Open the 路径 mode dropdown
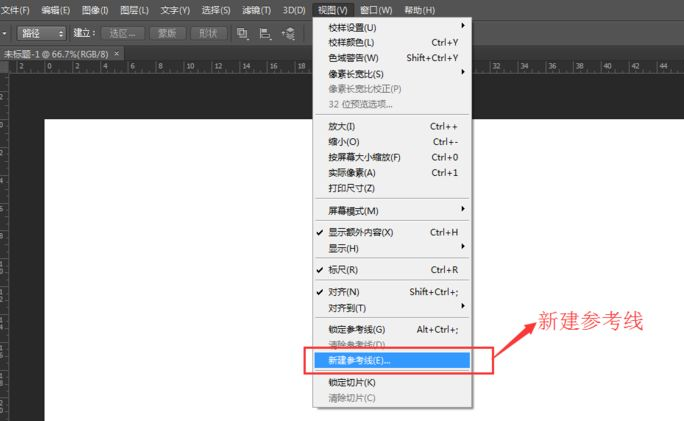The image size is (684, 421). point(41,33)
